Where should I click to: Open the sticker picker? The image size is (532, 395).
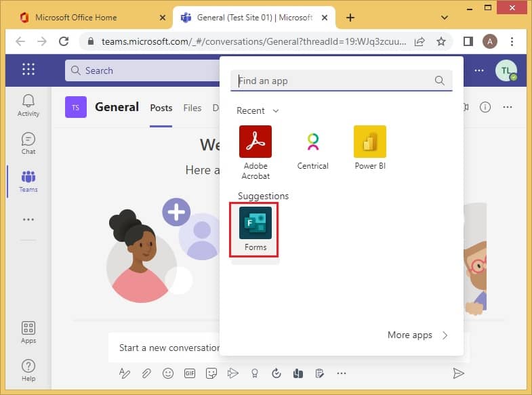coord(211,373)
